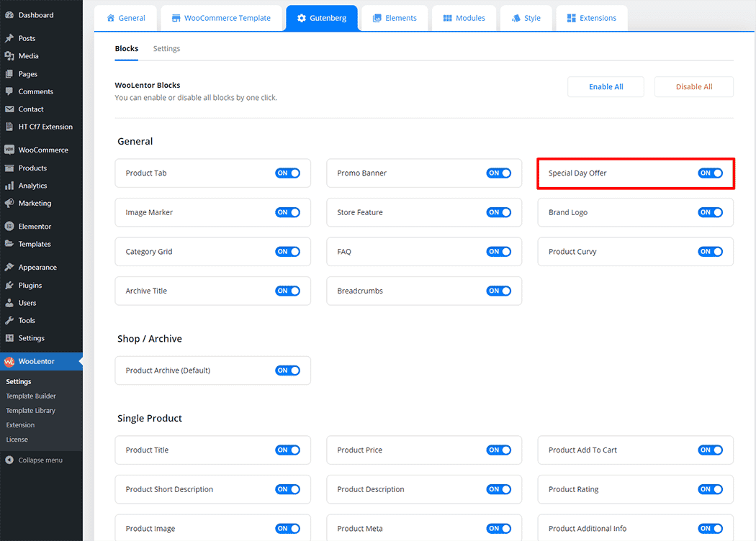Turn off the Product Tab switch
Viewport: 756px width, 541px height.
[x=287, y=173]
